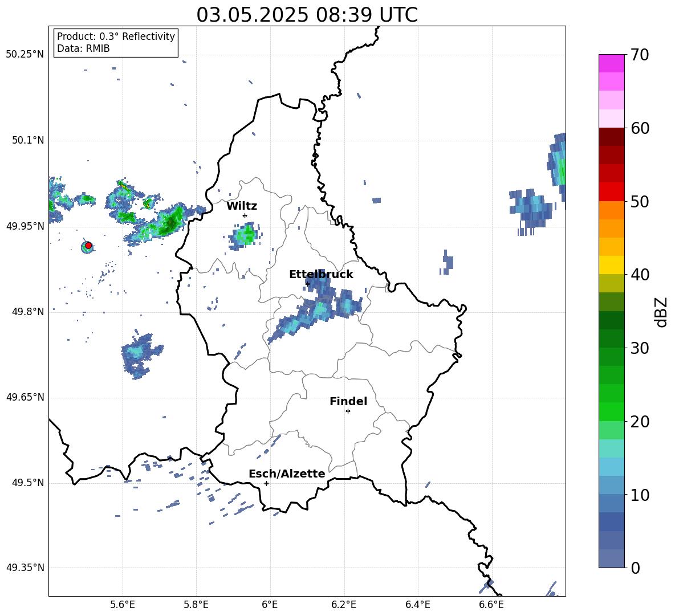
Task: Click the 6.4°E longitude label
Action: [417, 605]
